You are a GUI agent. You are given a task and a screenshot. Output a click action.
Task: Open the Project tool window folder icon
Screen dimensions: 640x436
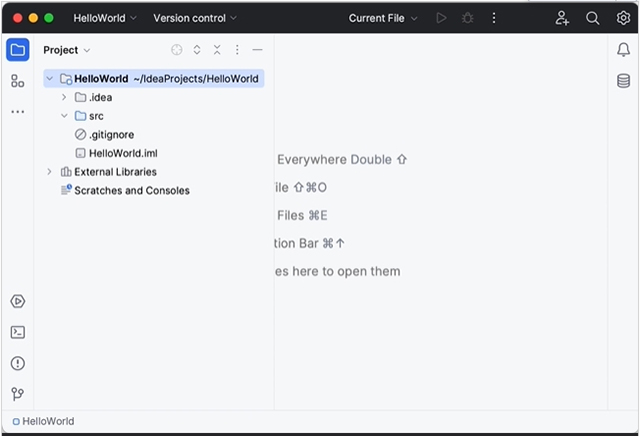[18, 50]
